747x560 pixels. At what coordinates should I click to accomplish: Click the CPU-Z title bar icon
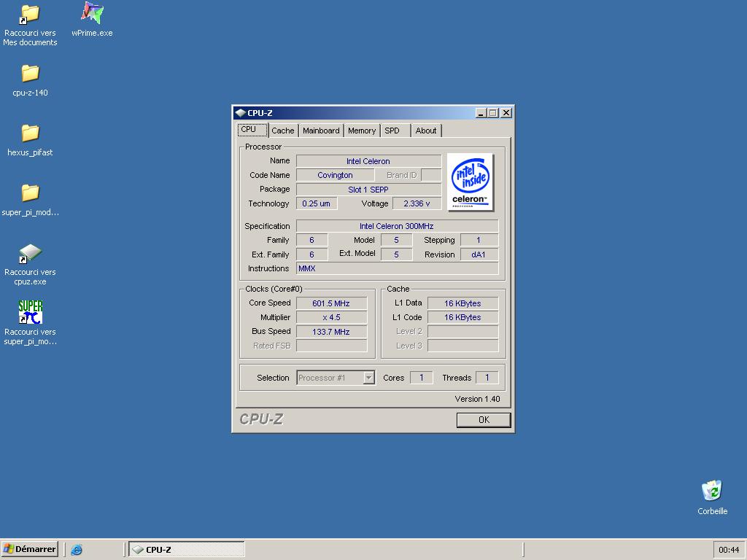click(240, 113)
